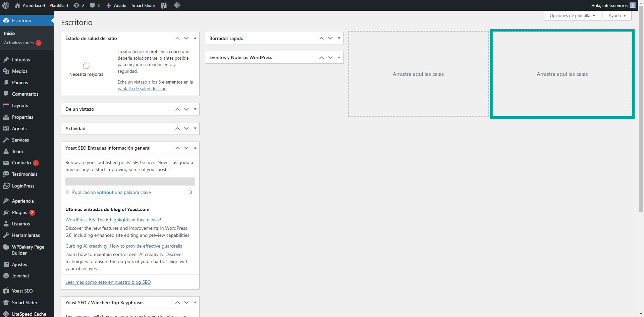This screenshot has height=317, width=644.
Task: Click the Services tool icon in sidebar
Action: [x=6, y=140]
